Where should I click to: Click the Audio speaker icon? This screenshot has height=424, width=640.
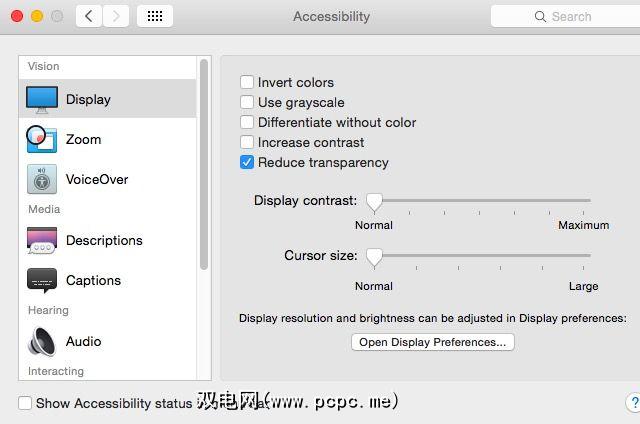coord(42,341)
